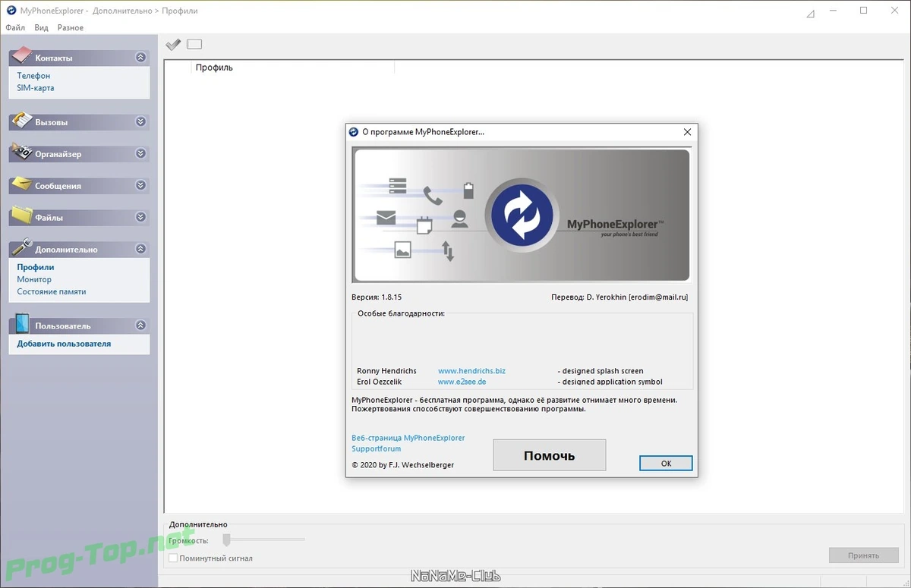Click the Ronny Hendrichs name
The image size is (911, 588).
coord(386,371)
